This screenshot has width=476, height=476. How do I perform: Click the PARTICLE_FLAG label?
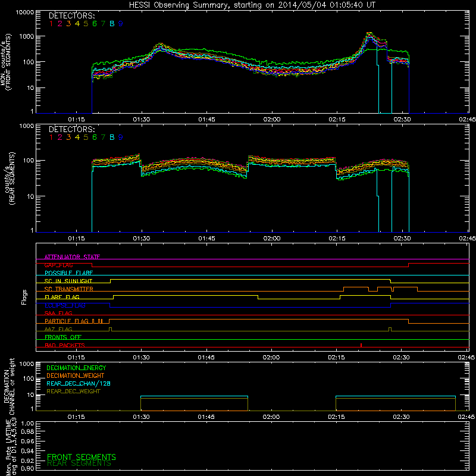[67, 321]
